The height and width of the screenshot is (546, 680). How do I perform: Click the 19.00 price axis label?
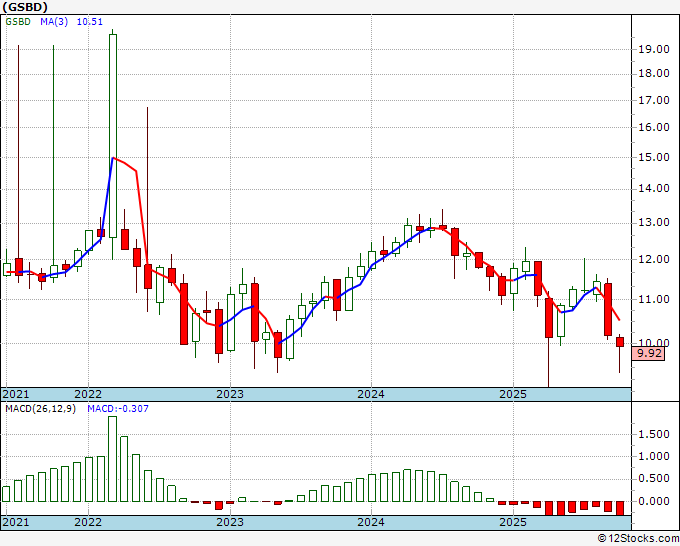pos(656,48)
